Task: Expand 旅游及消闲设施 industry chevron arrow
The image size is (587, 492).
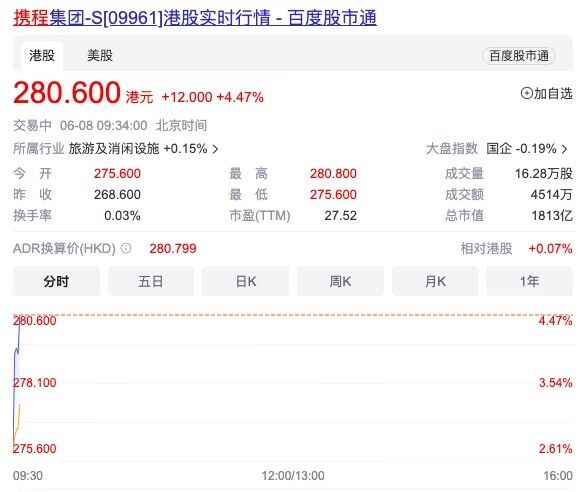Action: (x=215, y=149)
